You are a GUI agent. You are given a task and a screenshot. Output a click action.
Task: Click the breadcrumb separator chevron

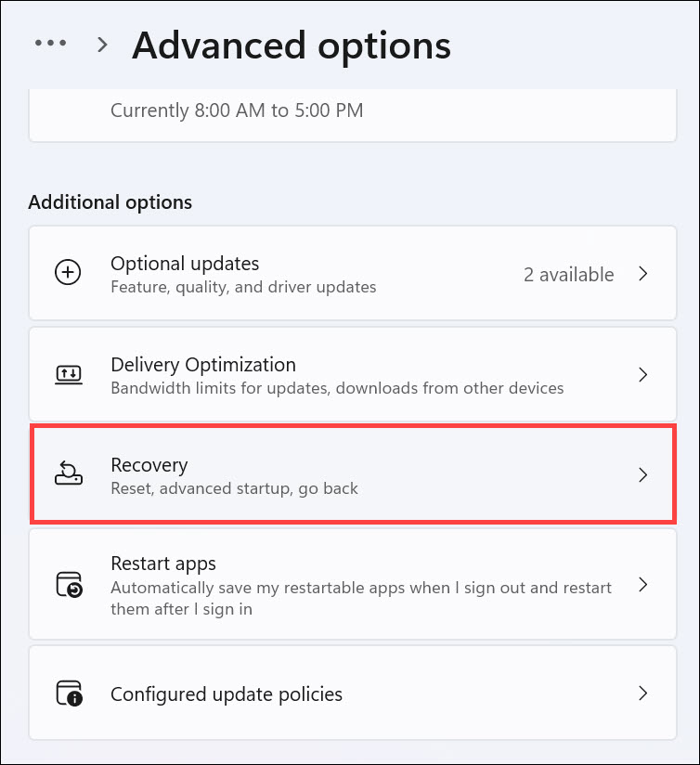101,44
